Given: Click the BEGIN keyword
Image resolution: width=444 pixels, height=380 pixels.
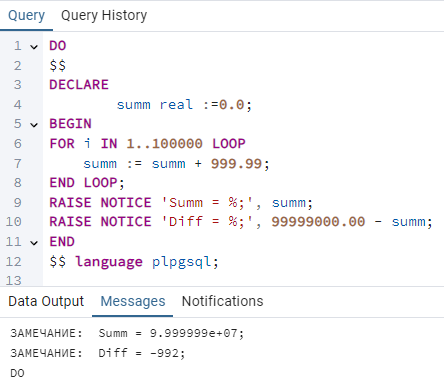Looking at the screenshot, I should click(70, 124).
